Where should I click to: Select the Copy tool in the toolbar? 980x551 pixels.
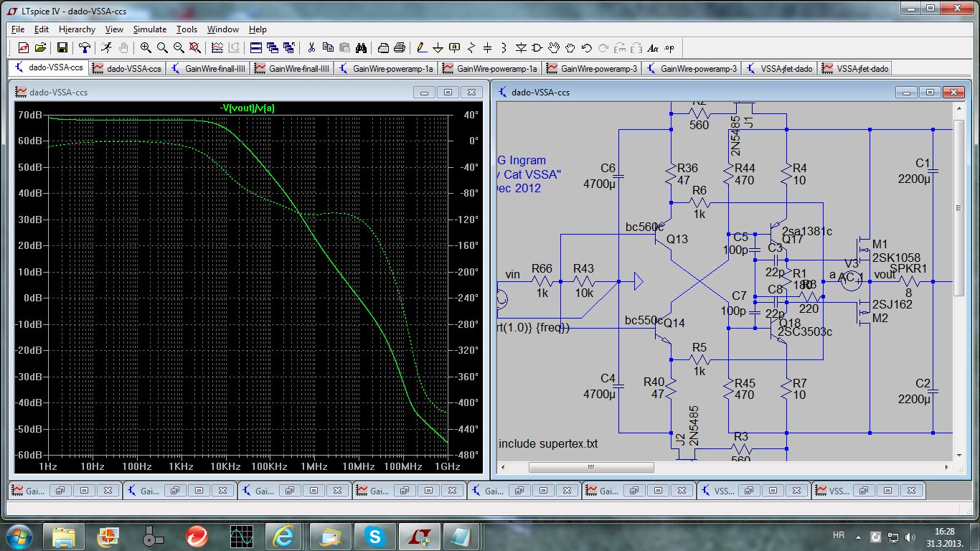pos(328,48)
